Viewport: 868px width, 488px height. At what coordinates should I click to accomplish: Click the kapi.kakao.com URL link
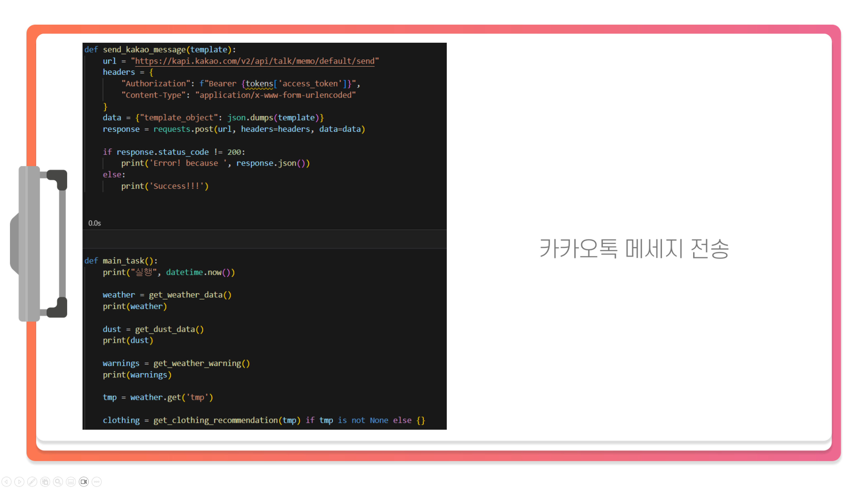coord(254,61)
